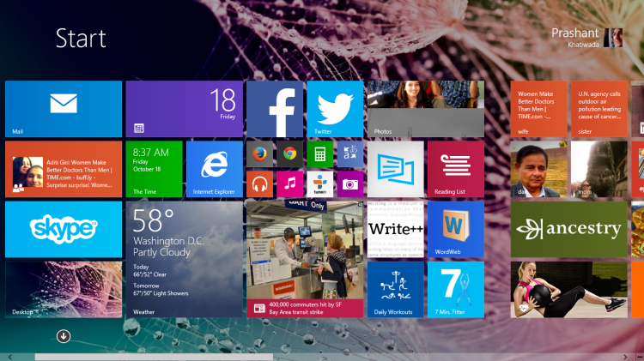
Task: Open the green Calculator small tile
Action: (320, 153)
